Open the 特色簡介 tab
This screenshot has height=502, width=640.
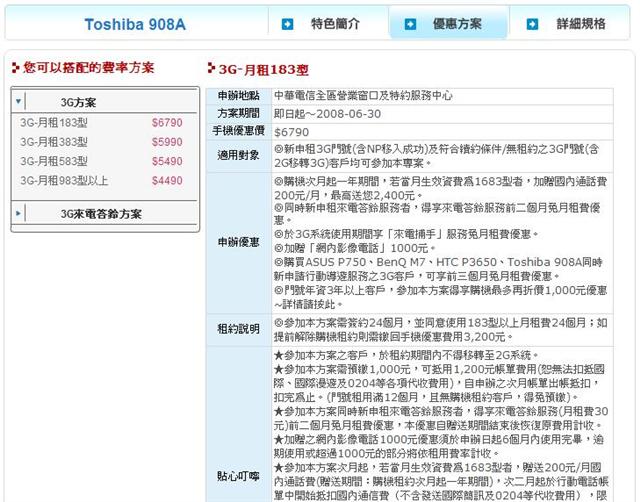click(x=335, y=24)
